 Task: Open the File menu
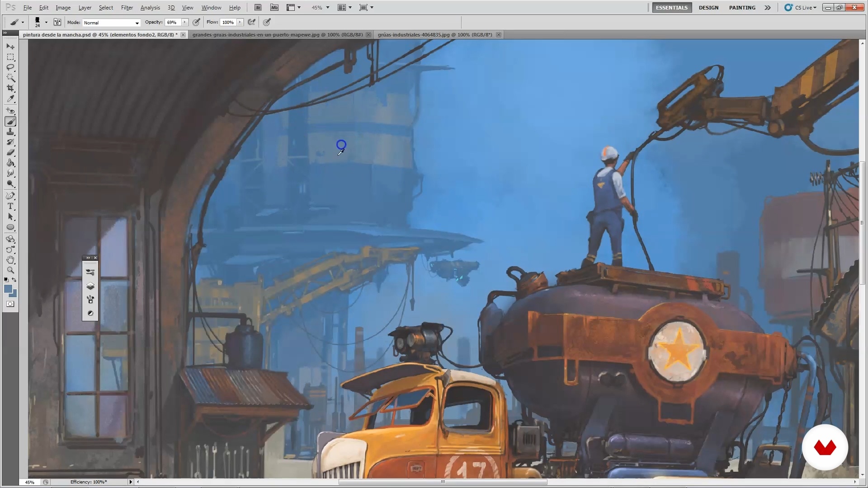click(x=28, y=8)
